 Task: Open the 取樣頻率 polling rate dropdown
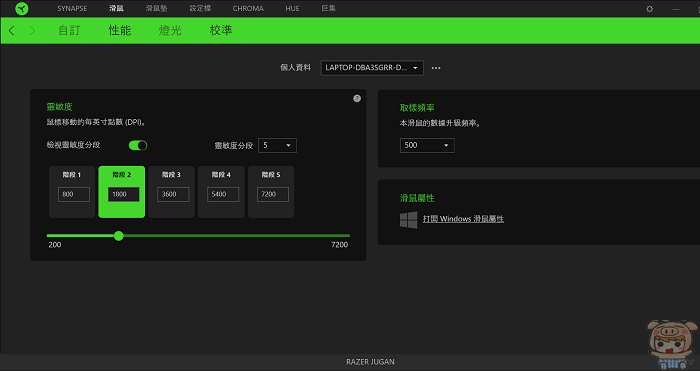point(427,146)
